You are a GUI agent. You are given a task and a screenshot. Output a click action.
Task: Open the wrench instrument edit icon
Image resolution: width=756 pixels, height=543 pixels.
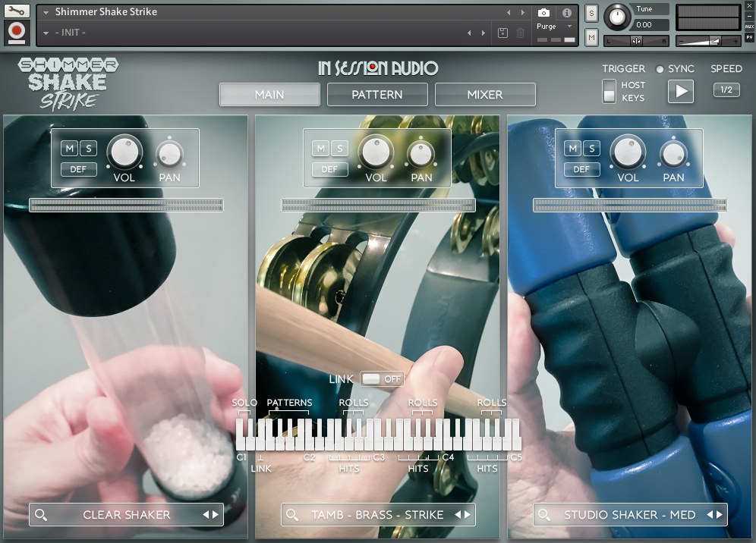point(17,11)
